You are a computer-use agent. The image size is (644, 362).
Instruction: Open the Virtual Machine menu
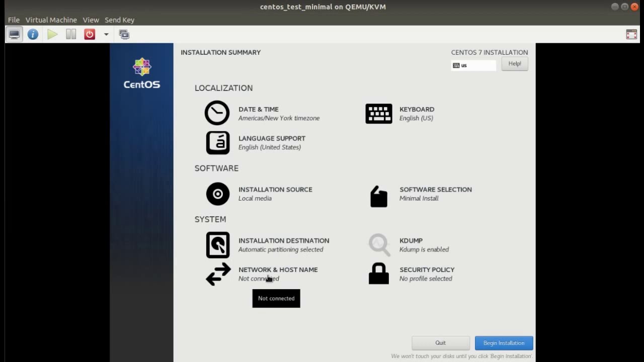point(51,20)
